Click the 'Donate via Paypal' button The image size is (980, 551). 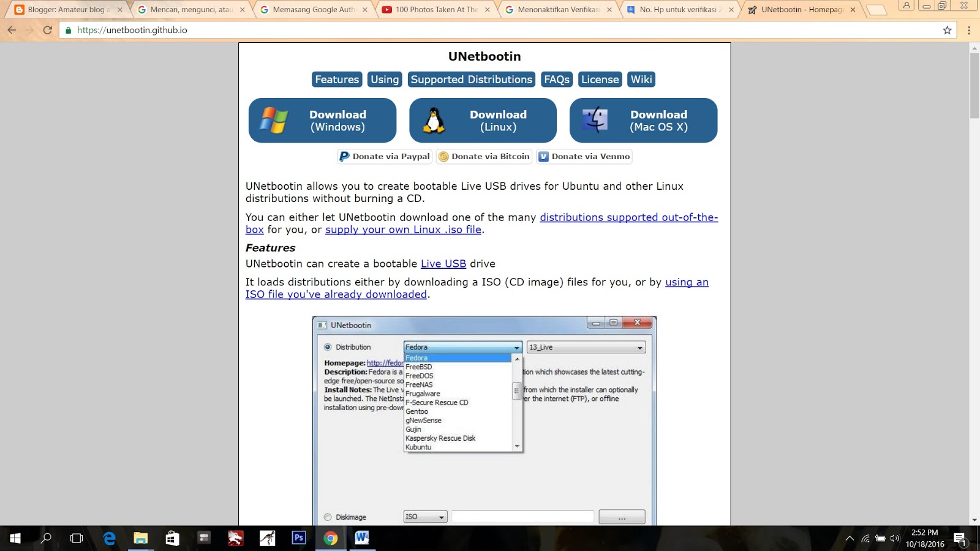[385, 157]
